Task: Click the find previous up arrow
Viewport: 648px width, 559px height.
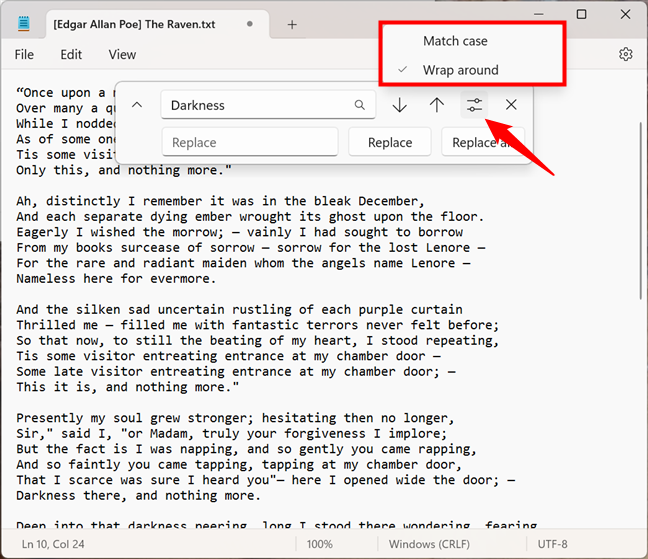Action: [x=436, y=105]
